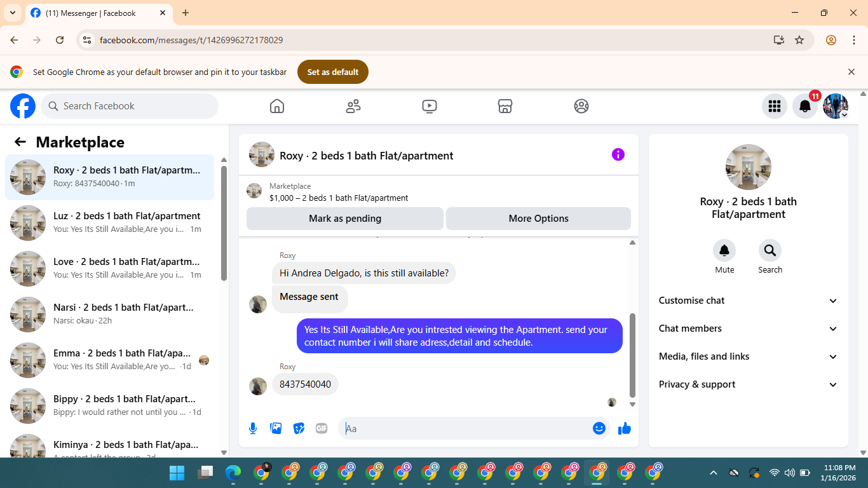This screenshot has width=868, height=488.
Task: Expand Chat members section
Action: coord(749,329)
